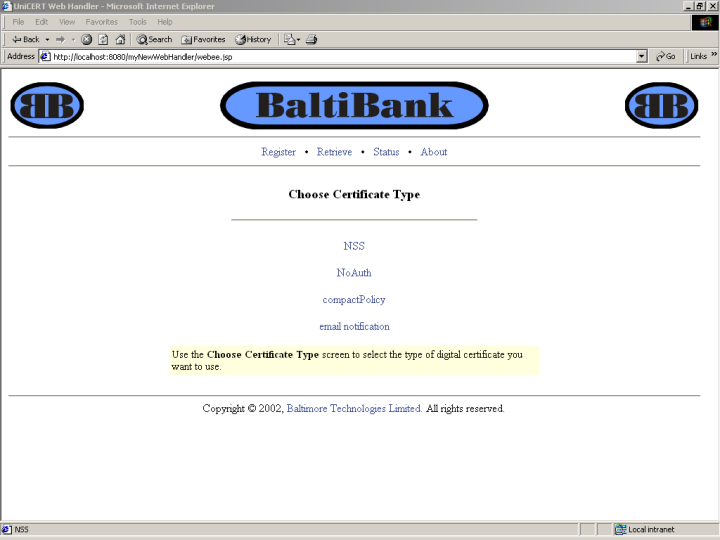Open the Search toolbar button
The width and height of the screenshot is (720, 540).
click(x=154, y=39)
